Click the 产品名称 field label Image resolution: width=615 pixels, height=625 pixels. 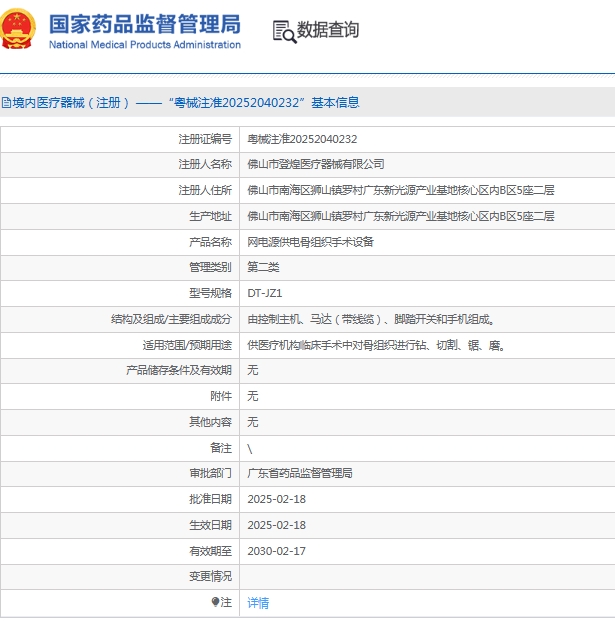210,242
